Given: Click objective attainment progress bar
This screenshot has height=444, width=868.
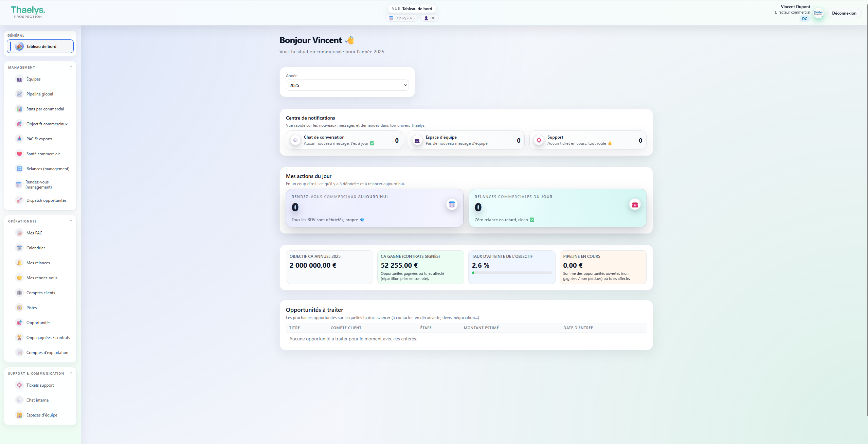Looking at the screenshot, I should (511, 273).
